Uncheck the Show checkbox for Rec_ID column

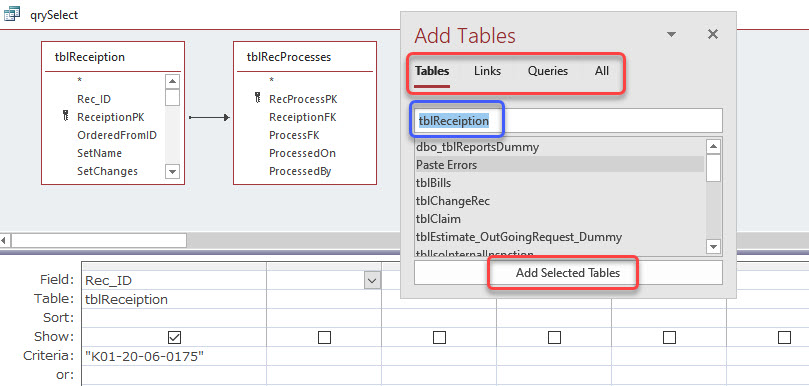click(174, 337)
